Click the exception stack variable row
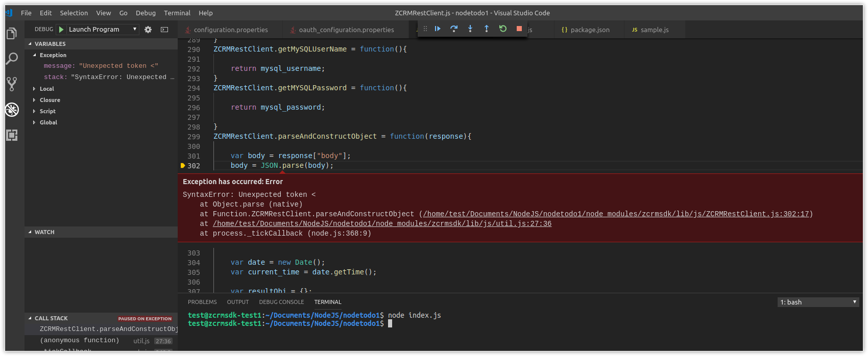The height and width of the screenshot is (356, 868). click(x=101, y=77)
